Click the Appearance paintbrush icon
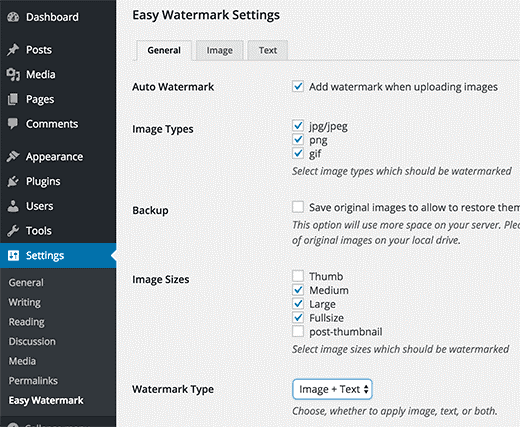 pyautogui.click(x=13, y=156)
